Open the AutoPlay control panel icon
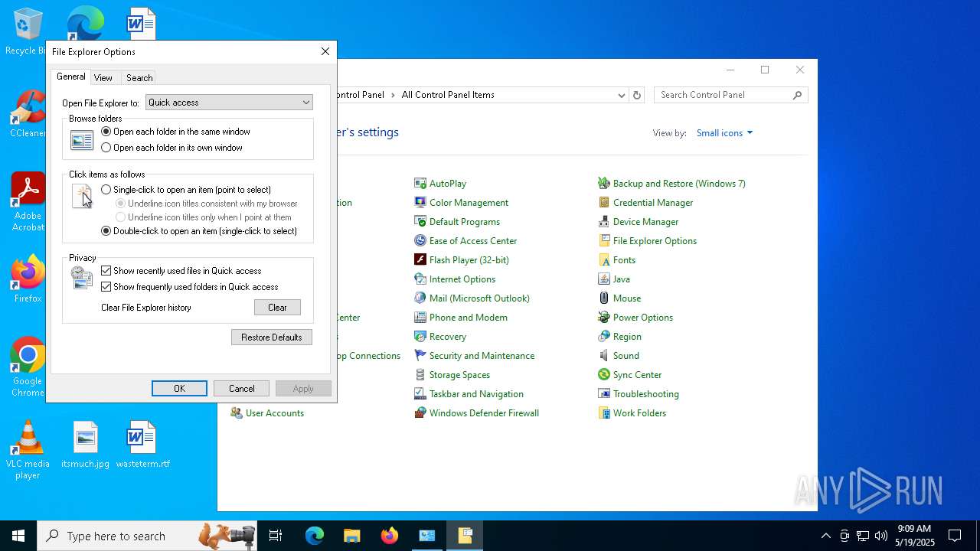 click(x=420, y=184)
